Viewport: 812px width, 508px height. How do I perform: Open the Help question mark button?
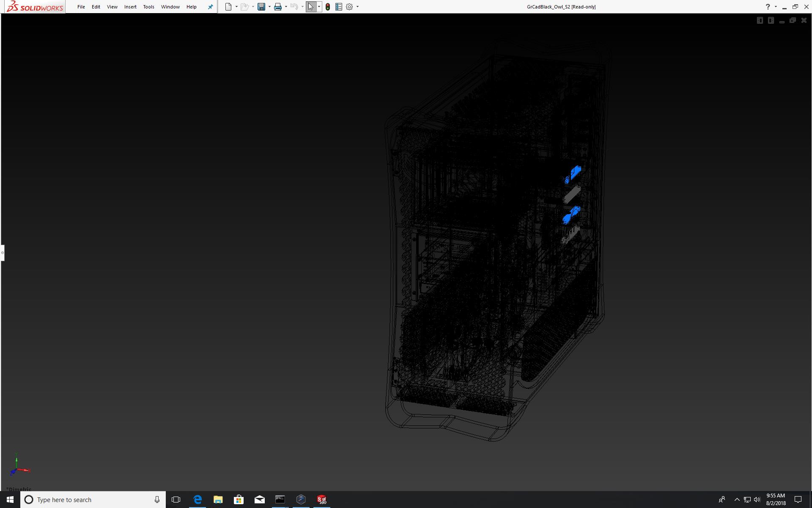point(768,7)
